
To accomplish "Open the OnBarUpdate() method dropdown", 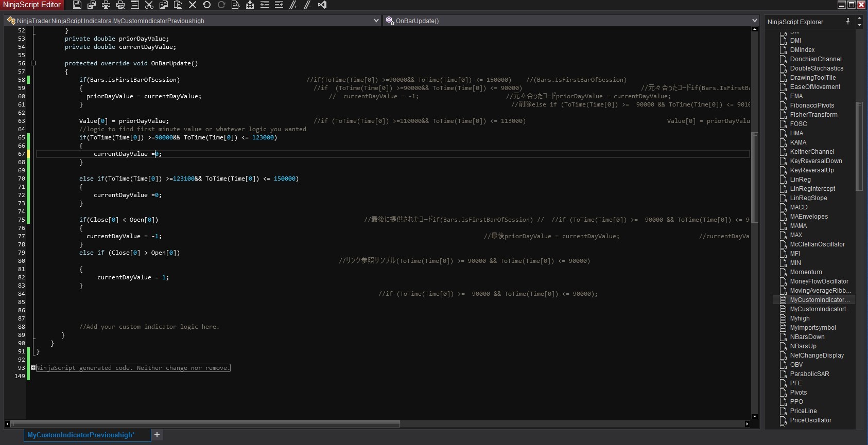I will click(754, 21).
